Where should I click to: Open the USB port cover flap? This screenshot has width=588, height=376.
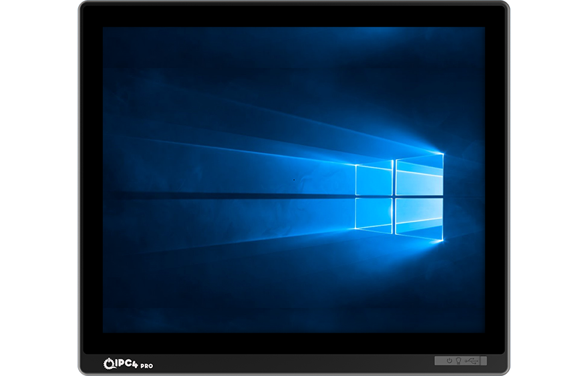pos(461,361)
